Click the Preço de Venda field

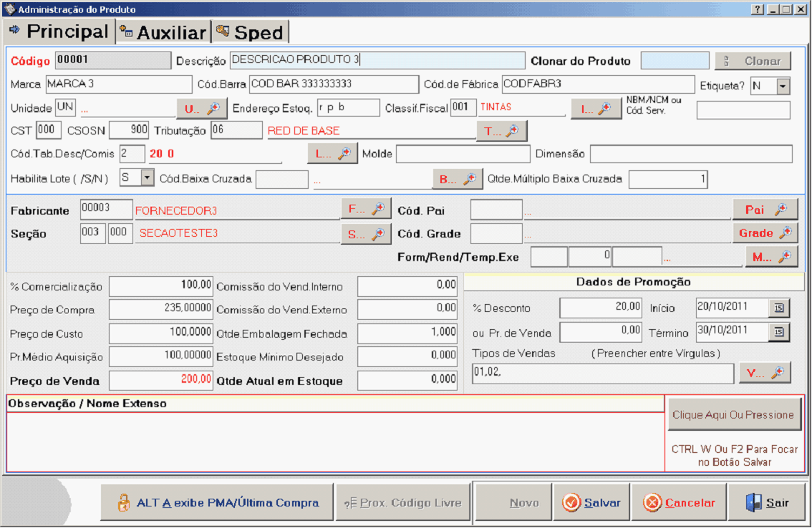(161, 380)
